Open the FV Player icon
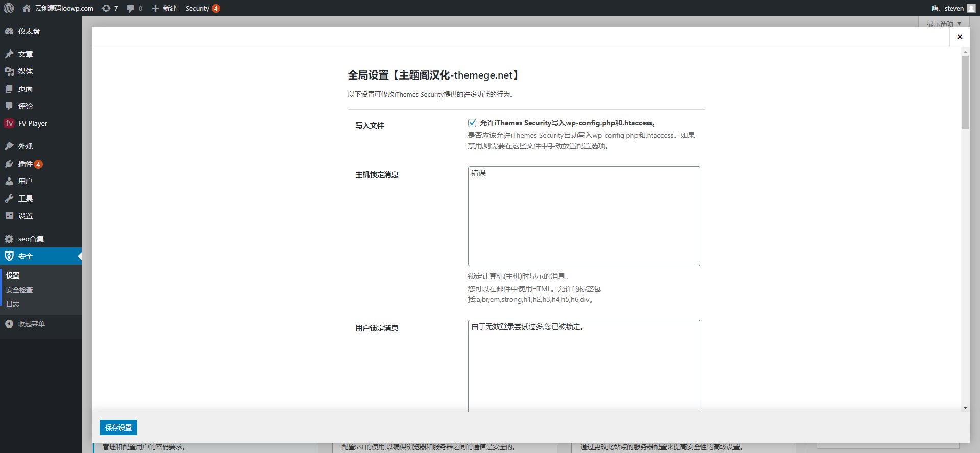The image size is (980, 453). click(9, 123)
